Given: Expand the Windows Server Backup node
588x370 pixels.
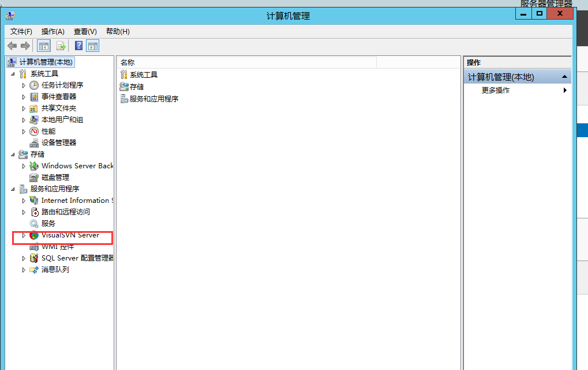Looking at the screenshot, I should 24,166.
